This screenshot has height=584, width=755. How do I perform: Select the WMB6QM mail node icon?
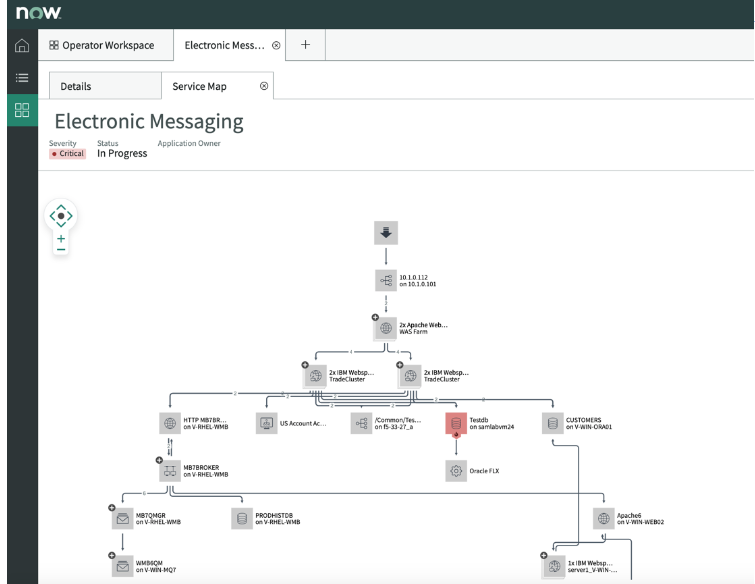(123, 566)
